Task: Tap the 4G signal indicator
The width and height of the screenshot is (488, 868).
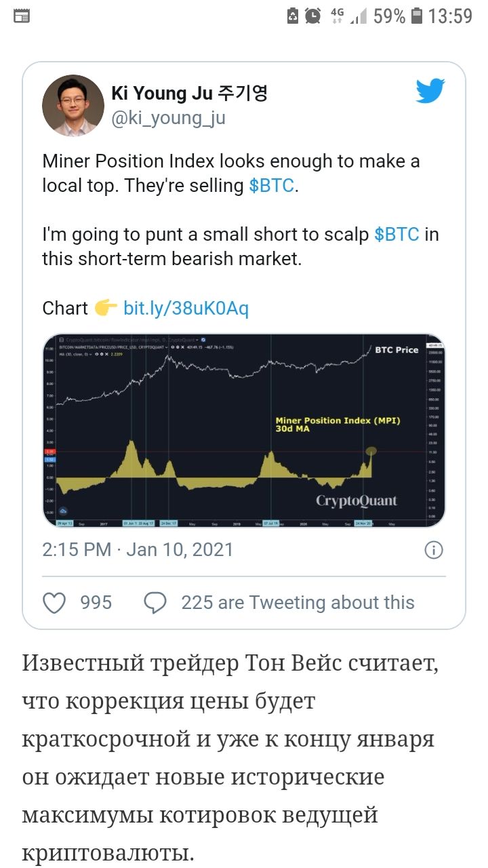Action: (337, 16)
